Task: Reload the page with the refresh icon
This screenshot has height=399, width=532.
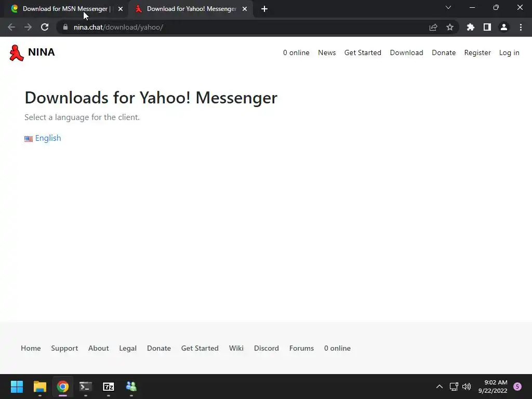Action: tap(45, 27)
